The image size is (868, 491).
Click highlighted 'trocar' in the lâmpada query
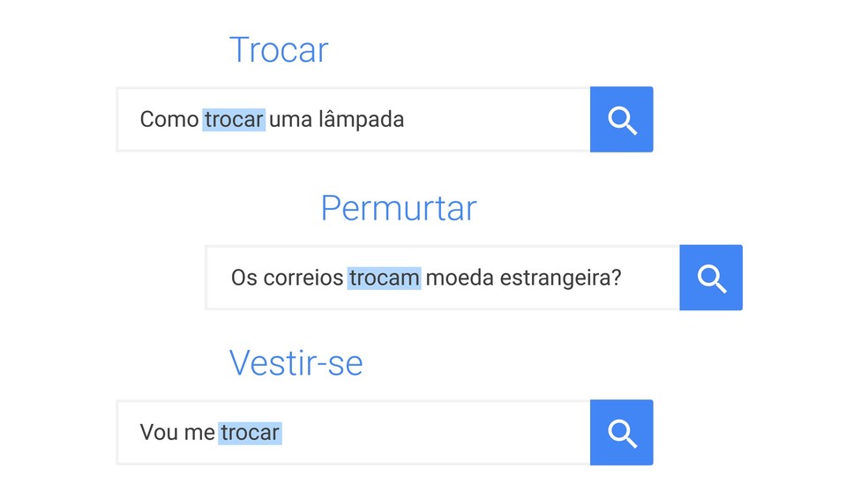pyautogui.click(x=234, y=119)
